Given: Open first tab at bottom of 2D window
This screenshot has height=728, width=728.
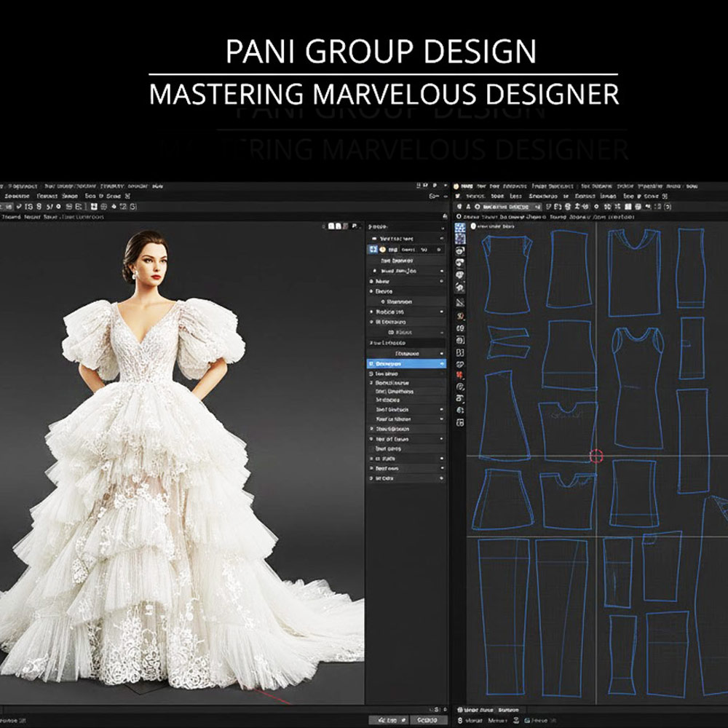Looking at the screenshot, I should coord(475,710).
